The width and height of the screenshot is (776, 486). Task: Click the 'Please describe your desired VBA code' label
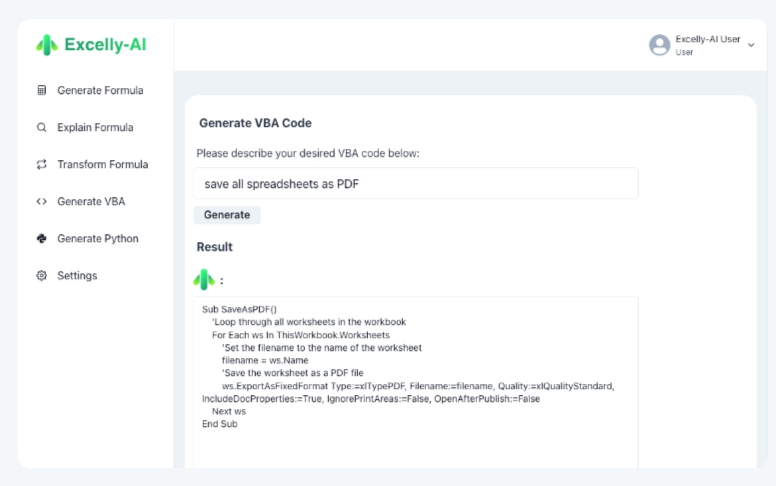308,153
